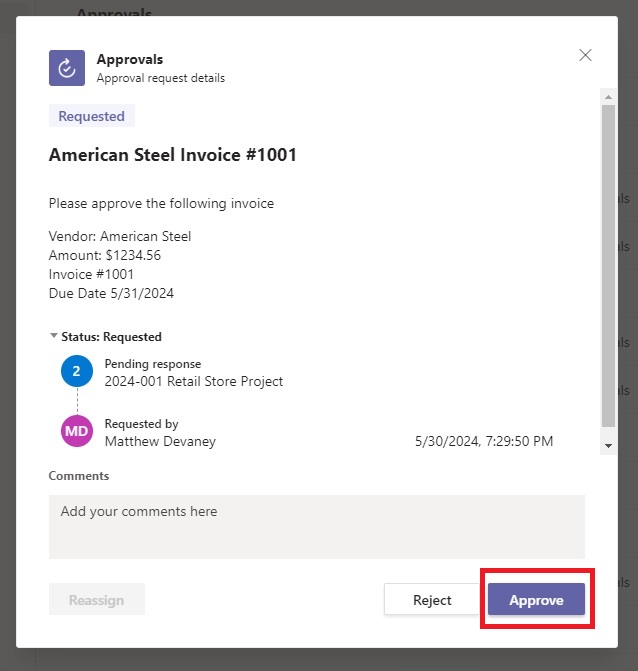Viewport: 638px width, 671px height.
Task: Click the Requested status badge
Action: (x=92, y=116)
